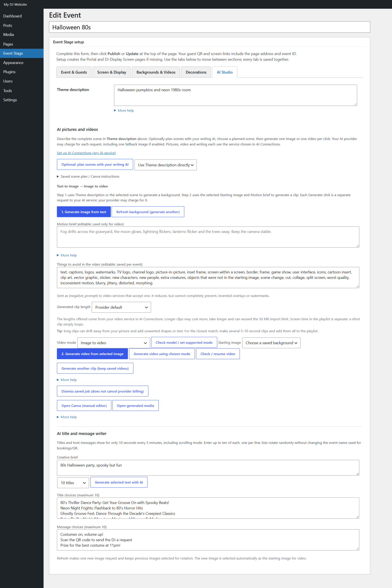Click Open generated media button
This screenshot has height=588, width=392.
point(135,405)
